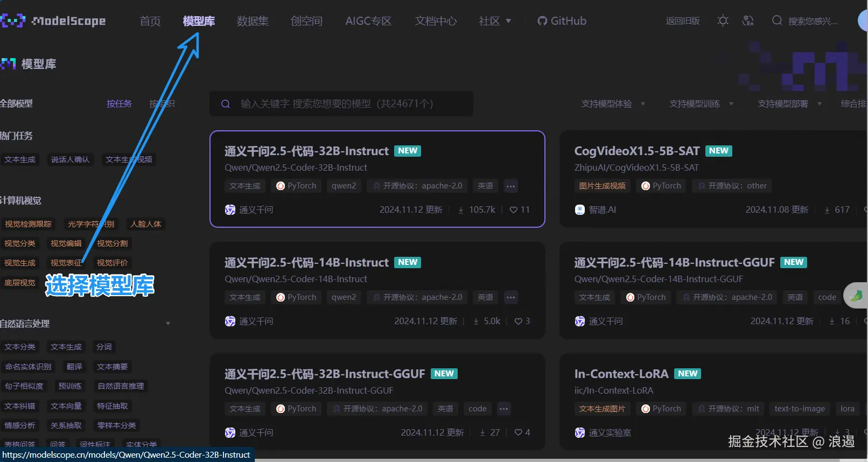Click download icon showing 27
Image resolution: width=868 pixels, height=462 pixels.
pyautogui.click(x=482, y=432)
